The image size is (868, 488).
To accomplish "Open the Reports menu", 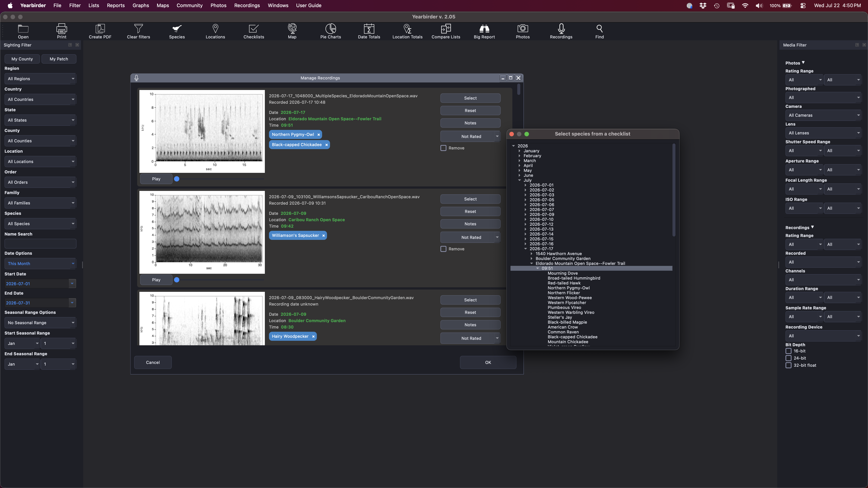I will click(116, 5).
